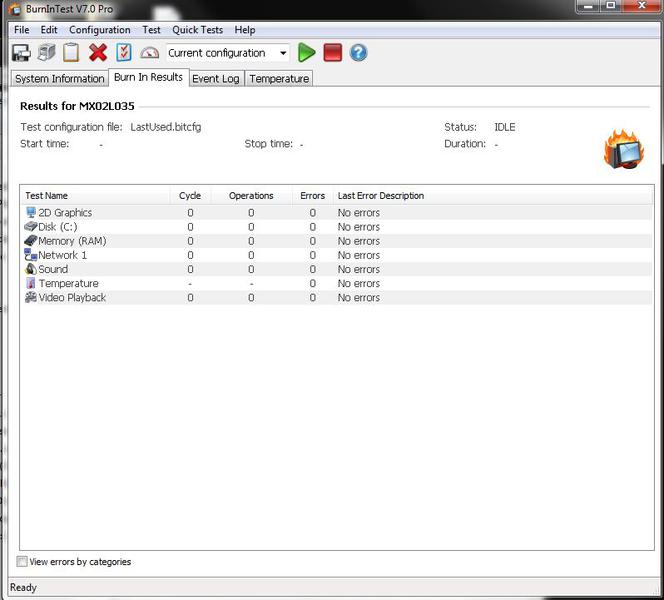664x600 pixels.
Task: Stop tests with the red square button
Action: [x=332, y=53]
